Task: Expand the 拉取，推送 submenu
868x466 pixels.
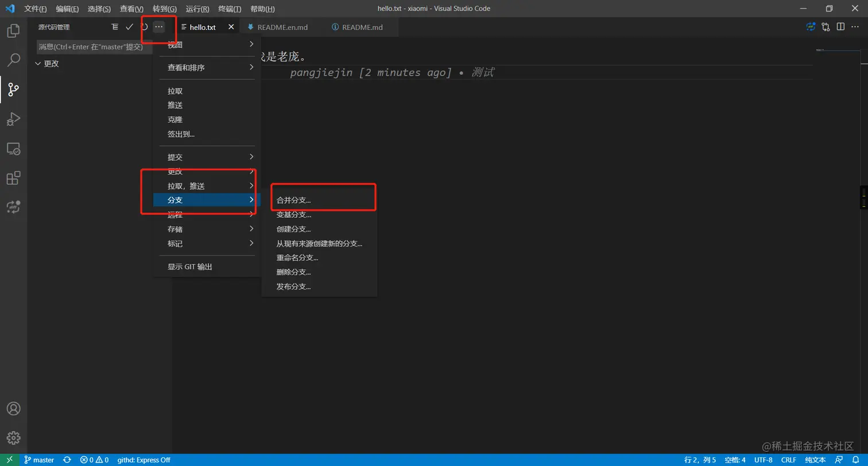Action: tap(207, 186)
